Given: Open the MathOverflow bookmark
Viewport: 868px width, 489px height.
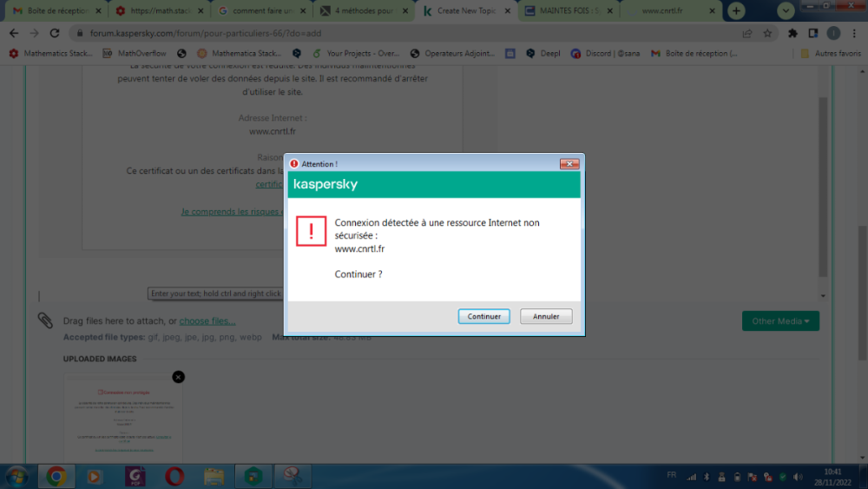Looking at the screenshot, I should click(135, 53).
